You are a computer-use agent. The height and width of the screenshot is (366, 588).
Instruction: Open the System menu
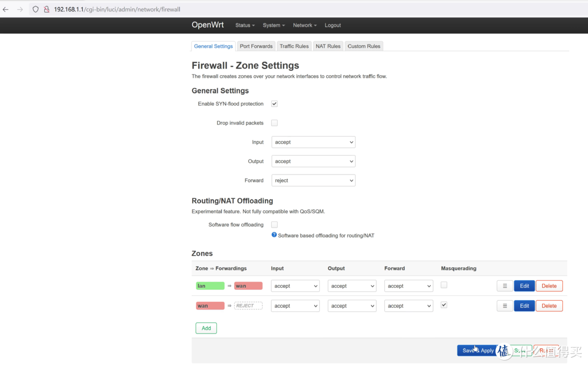[x=274, y=25]
